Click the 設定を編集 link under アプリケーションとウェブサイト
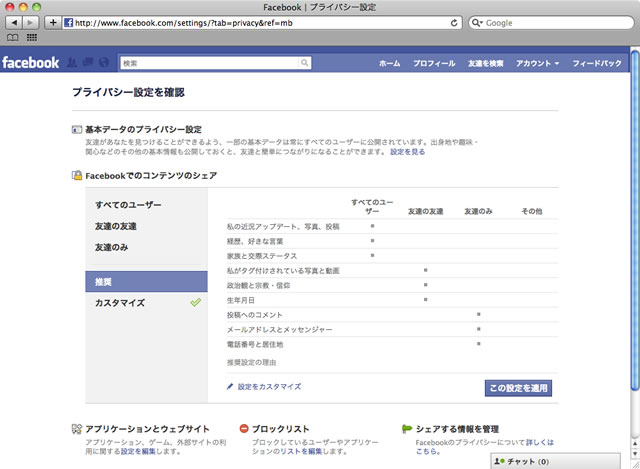Image resolution: width=640 pixels, height=469 pixels. click(x=138, y=451)
